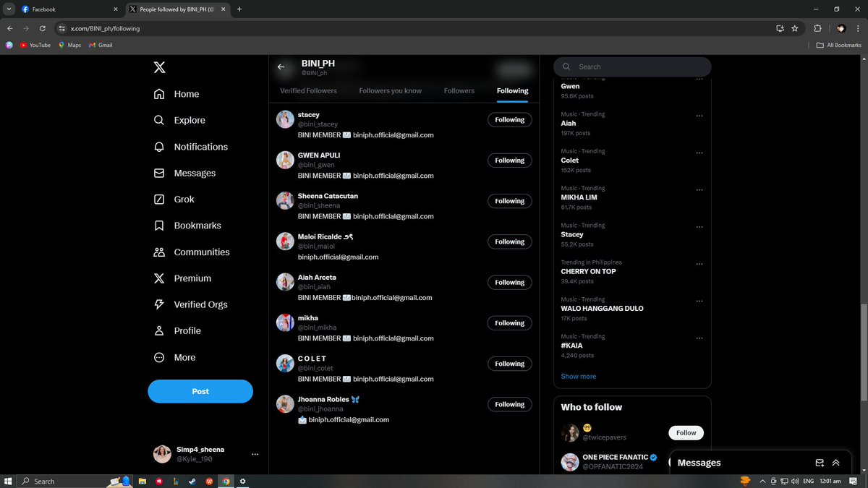Open the YouTube bookmark
The height and width of the screenshot is (488, 868).
(35, 45)
